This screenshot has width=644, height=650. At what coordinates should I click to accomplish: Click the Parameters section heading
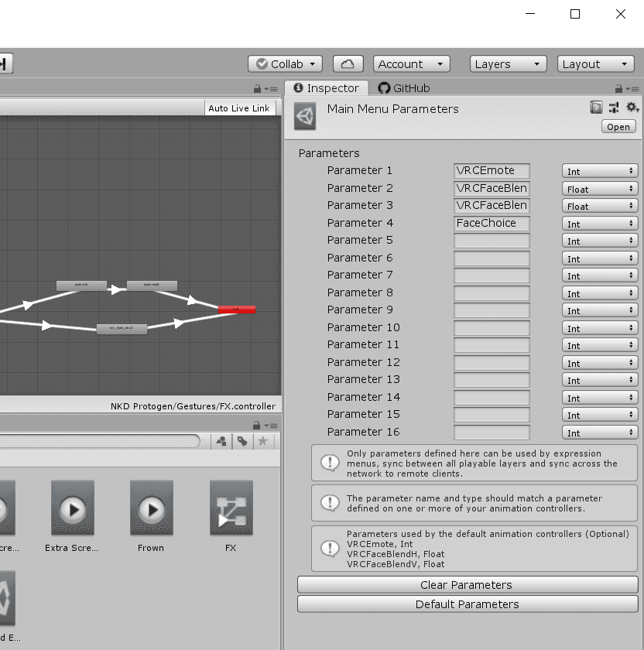(329, 153)
